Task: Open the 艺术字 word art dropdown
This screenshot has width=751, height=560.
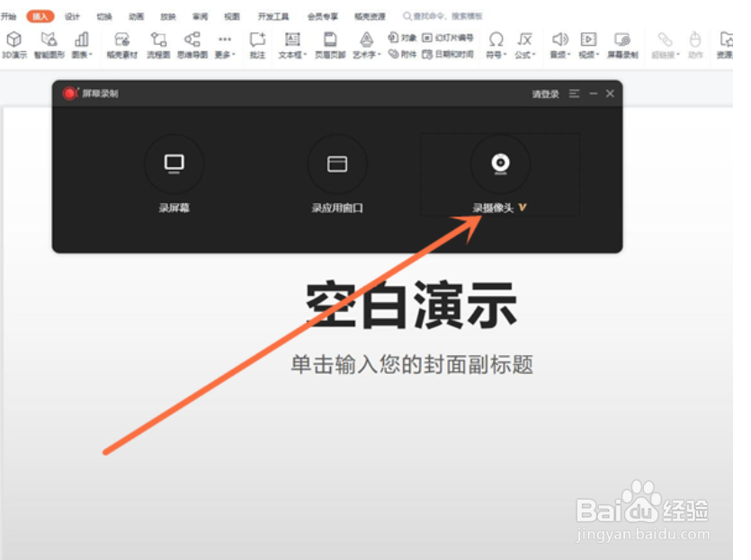Action: click(366, 45)
